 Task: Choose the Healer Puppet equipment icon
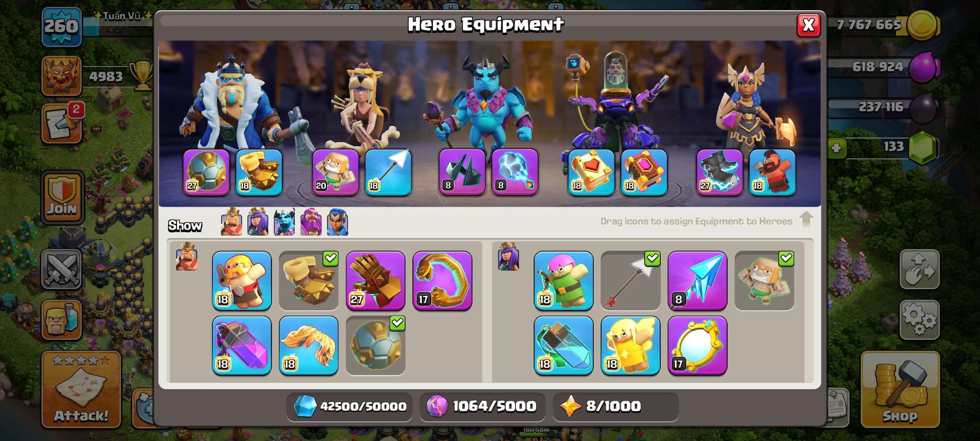click(630, 345)
